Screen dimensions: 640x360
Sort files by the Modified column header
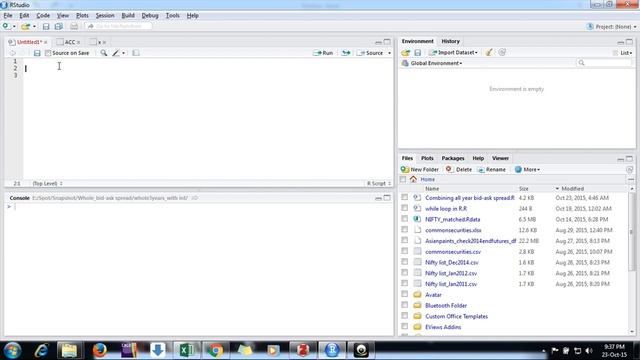(x=572, y=189)
